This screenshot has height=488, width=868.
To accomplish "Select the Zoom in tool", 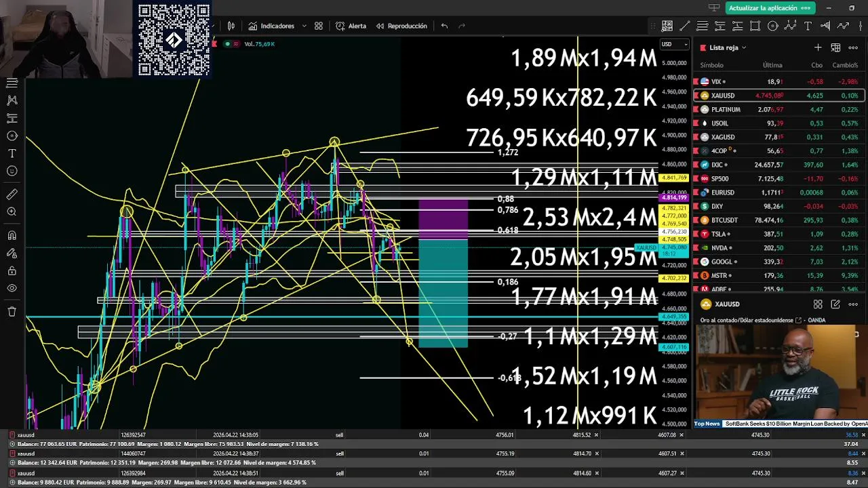I will tap(12, 211).
